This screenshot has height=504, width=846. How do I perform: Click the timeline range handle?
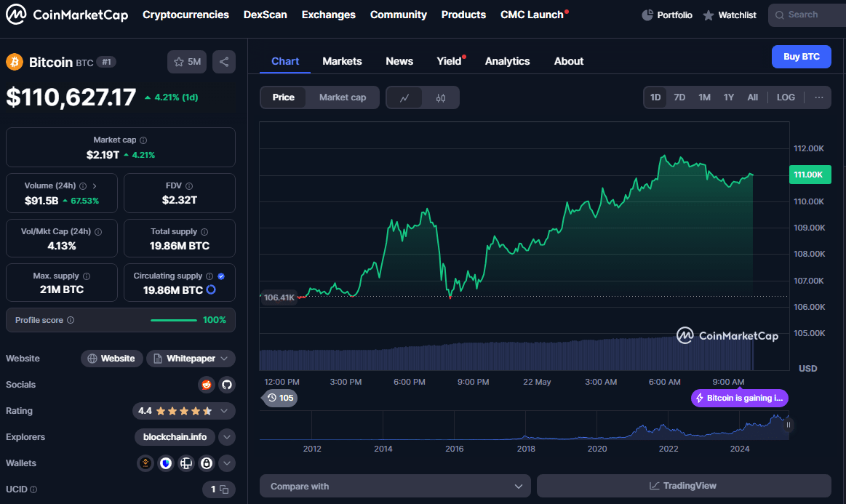tap(789, 425)
